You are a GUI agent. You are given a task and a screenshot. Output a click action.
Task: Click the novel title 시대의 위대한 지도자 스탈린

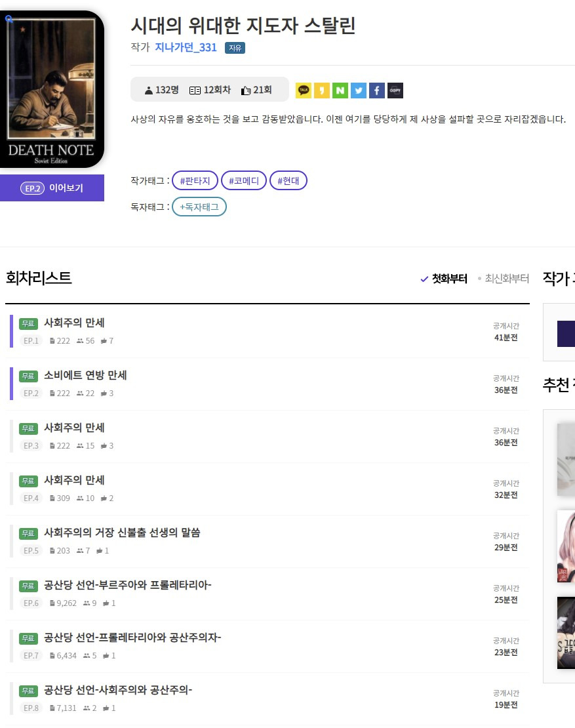click(243, 26)
